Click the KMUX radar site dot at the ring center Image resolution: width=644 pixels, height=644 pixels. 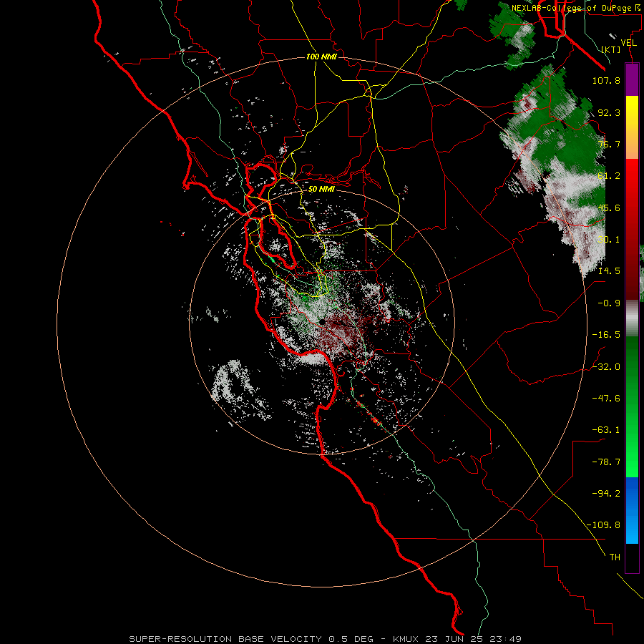323,321
